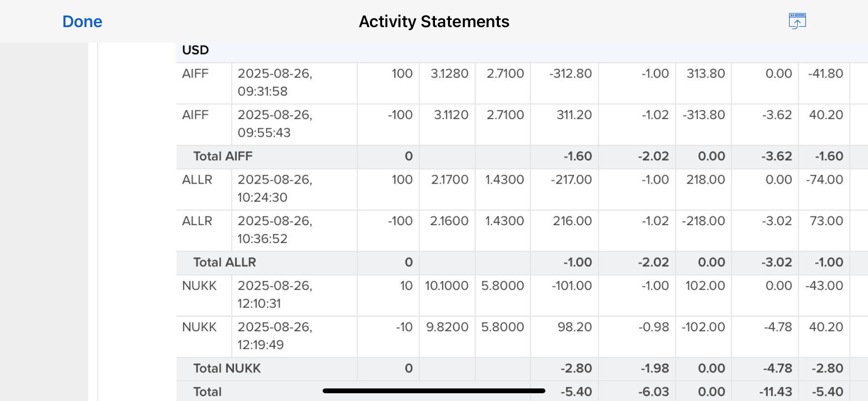Click the Total NUKK row label
This screenshot has height=401, width=868.
227,369
